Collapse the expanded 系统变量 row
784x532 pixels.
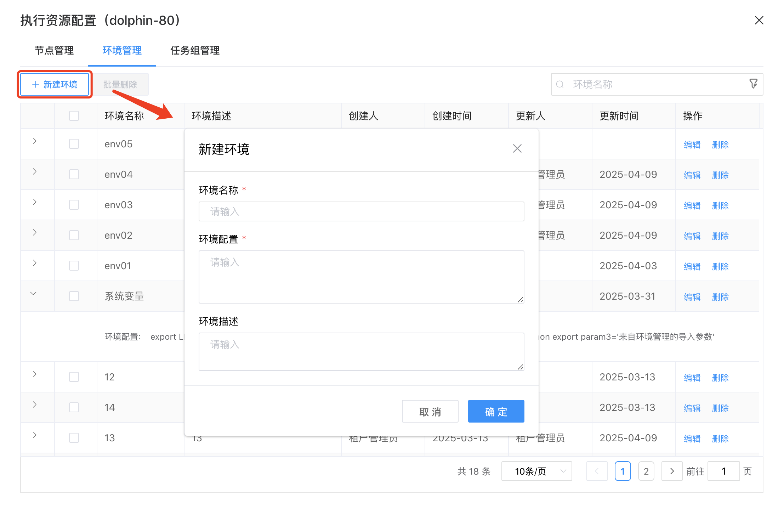coord(34,293)
